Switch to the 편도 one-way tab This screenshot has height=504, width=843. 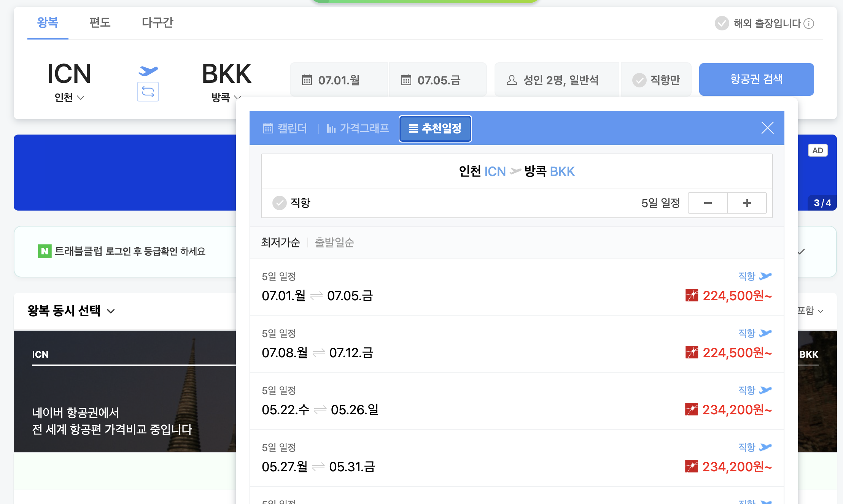pyautogui.click(x=100, y=23)
